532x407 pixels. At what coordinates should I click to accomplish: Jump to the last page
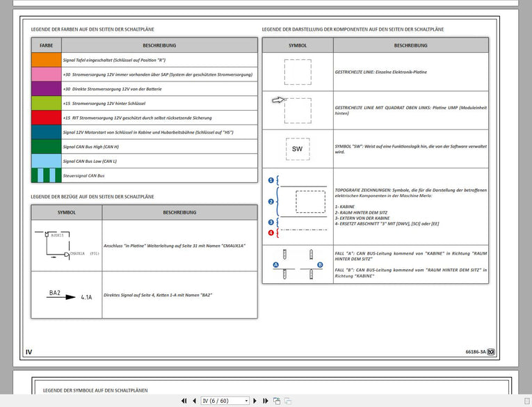pyautogui.click(x=265, y=401)
